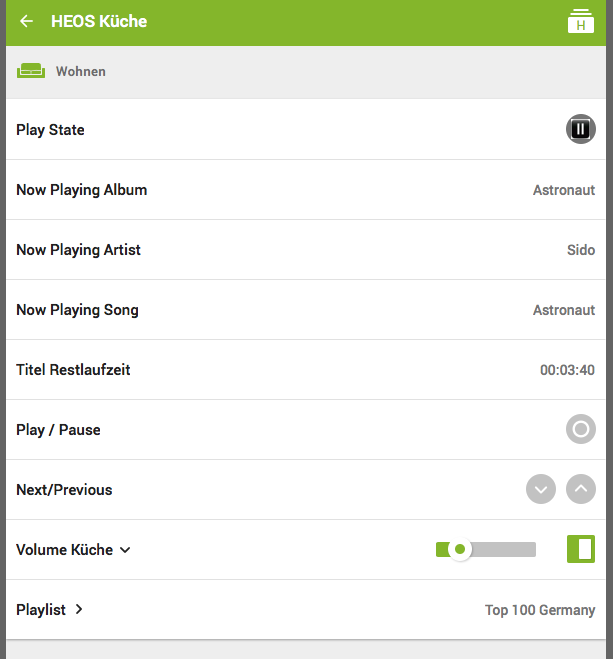Adjust the Volume Küche slider
Screen dimensions: 613x659
[486, 549]
